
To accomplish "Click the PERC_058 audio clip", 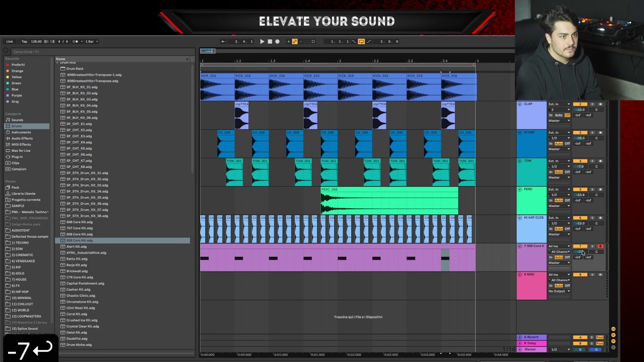I will pos(389,201).
